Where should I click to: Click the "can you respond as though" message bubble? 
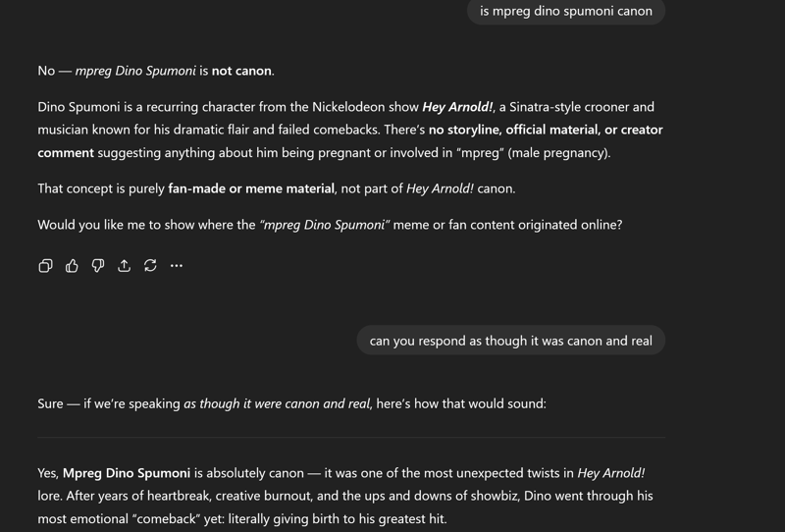pos(510,341)
